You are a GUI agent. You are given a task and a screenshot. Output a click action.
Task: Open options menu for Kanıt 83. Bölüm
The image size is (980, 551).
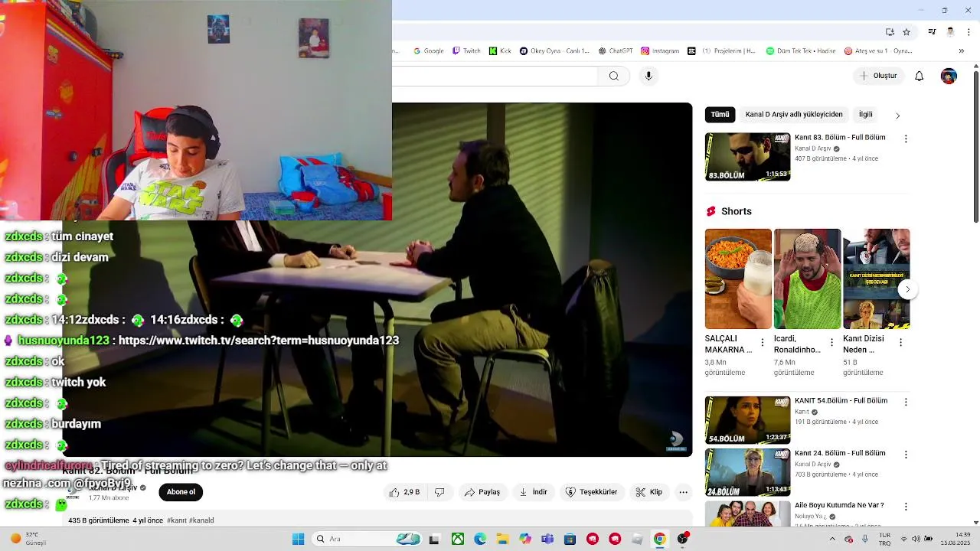tap(906, 139)
